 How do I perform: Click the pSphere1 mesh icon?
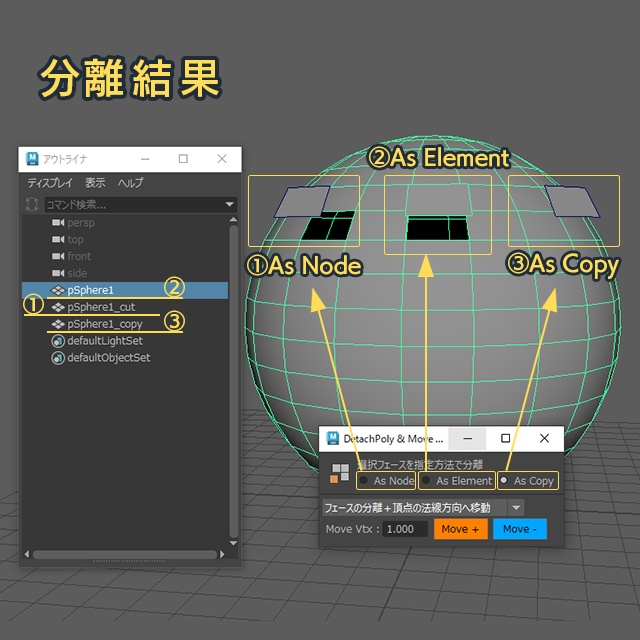point(58,290)
